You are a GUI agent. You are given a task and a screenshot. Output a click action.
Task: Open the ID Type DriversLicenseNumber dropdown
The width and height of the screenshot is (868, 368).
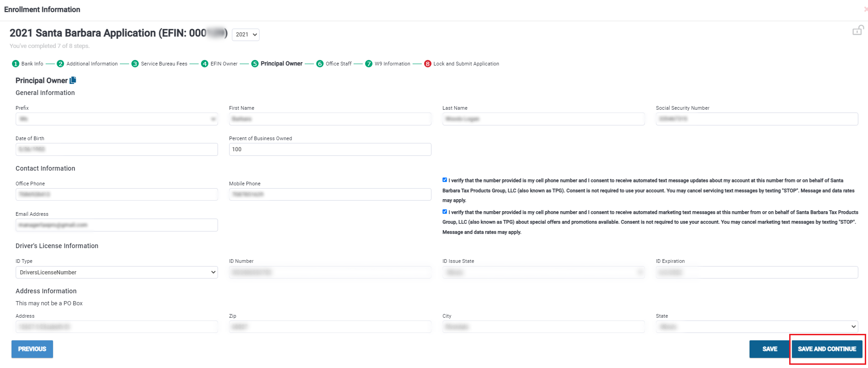click(117, 272)
